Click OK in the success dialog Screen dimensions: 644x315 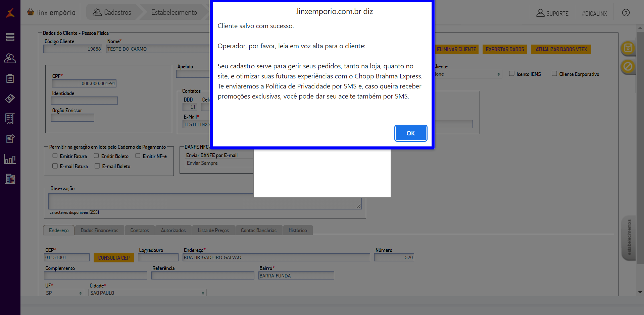[x=410, y=133]
